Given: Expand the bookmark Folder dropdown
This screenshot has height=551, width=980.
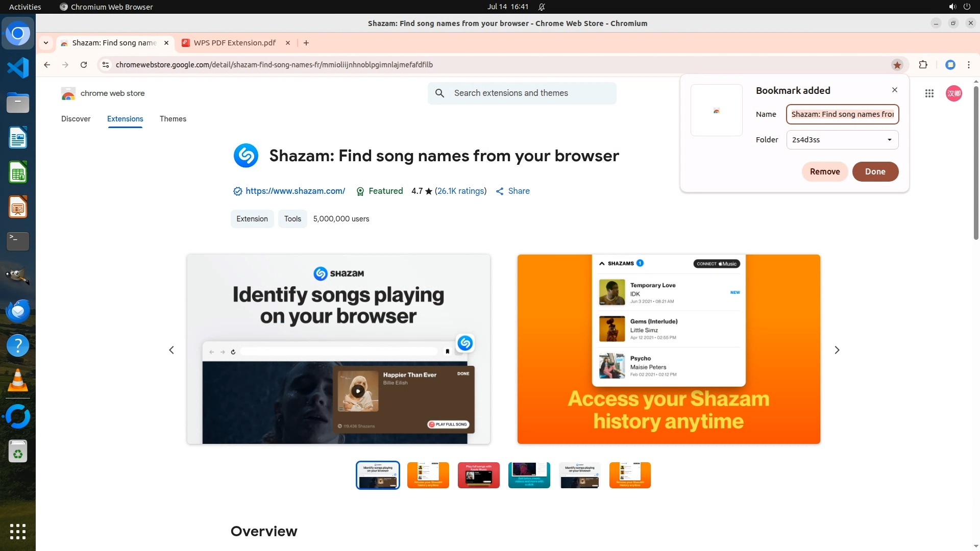Looking at the screenshot, I should pos(842,140).
